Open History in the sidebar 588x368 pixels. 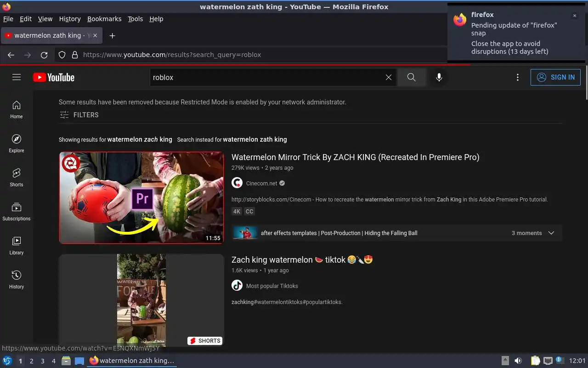click(x=17, y=280)
